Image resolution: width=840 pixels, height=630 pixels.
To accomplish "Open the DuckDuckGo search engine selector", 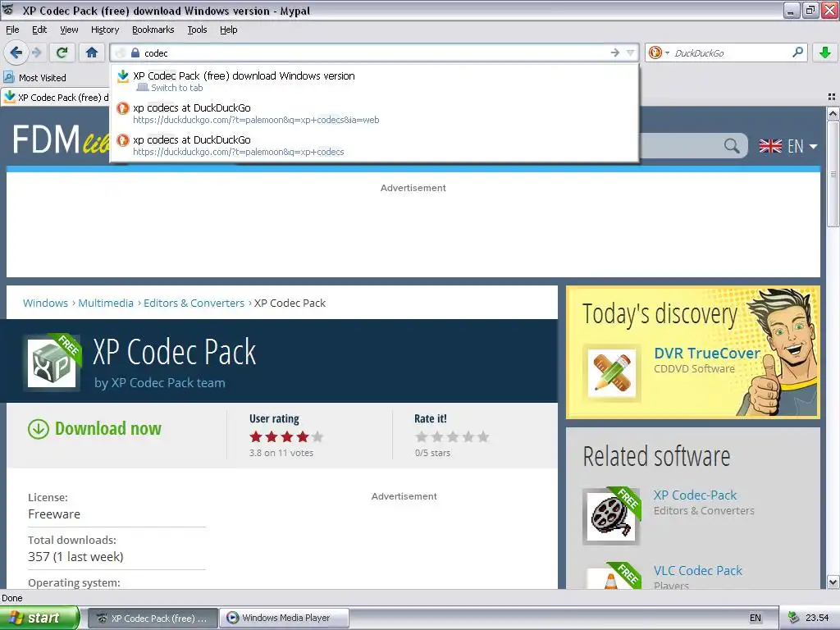I will pyautogui.click(x=659, y=52).
